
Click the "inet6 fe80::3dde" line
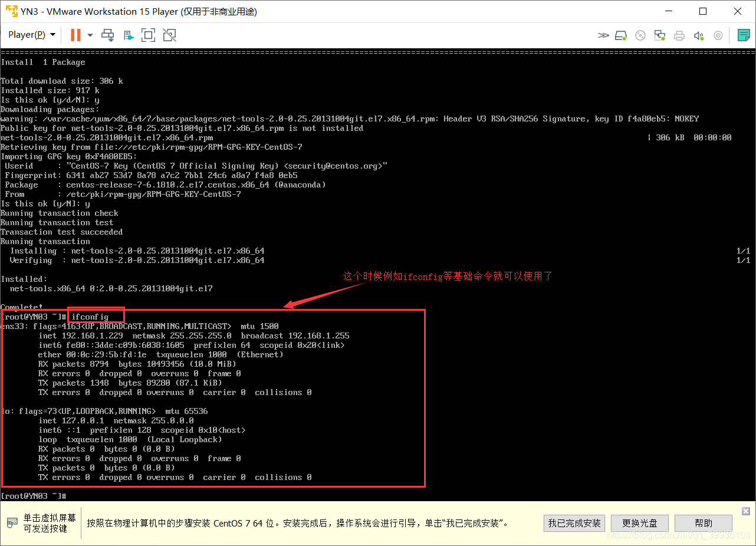click(192, 345)
